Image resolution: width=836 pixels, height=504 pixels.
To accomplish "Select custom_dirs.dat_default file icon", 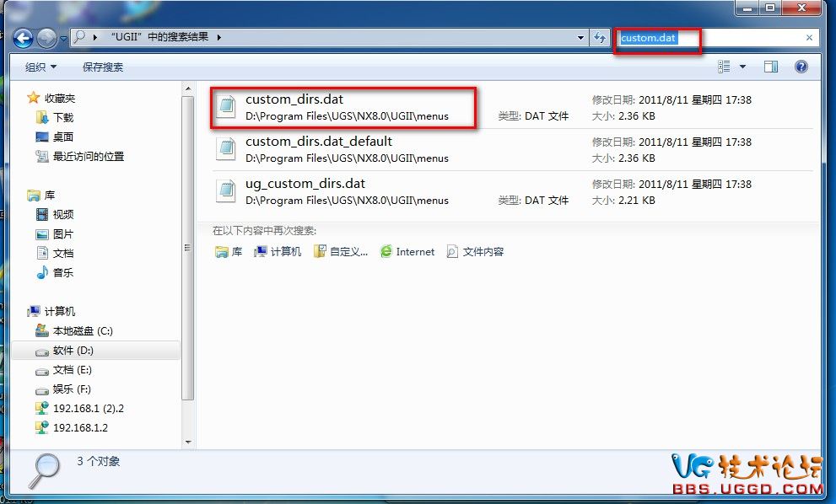I will 227,148.
